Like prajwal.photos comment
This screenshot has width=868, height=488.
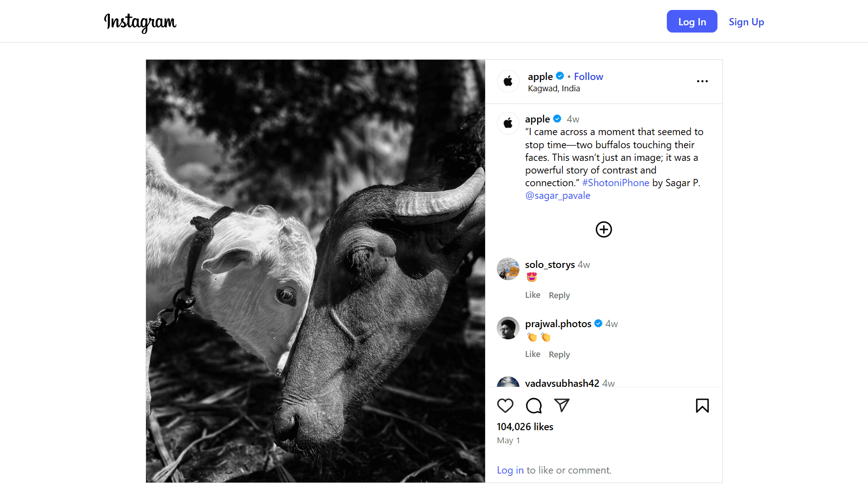point(533,354)
